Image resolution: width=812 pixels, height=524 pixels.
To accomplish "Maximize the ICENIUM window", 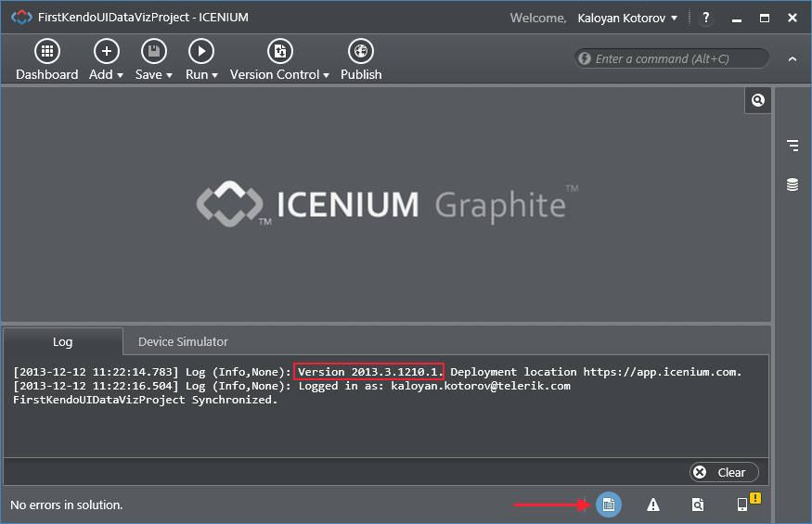I will point(765,19).
